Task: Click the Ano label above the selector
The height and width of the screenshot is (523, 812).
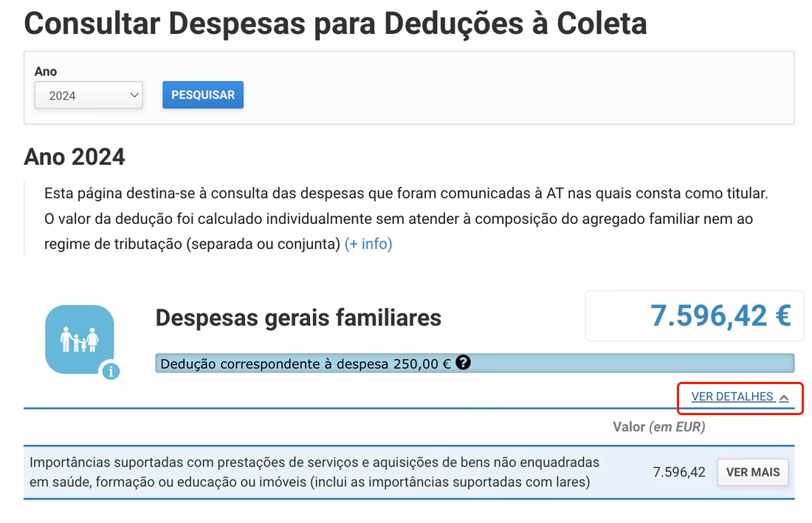Action: click(x=46, y=71)
